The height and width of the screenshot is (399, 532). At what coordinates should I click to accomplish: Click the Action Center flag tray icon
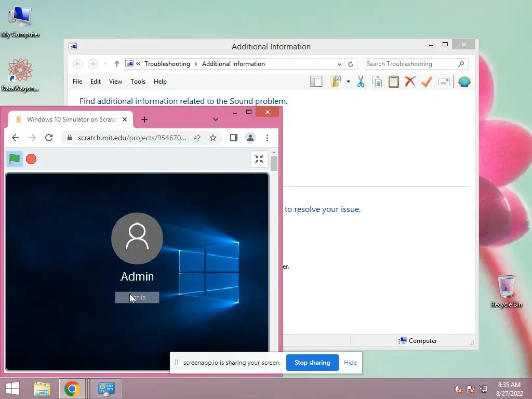[471, 390]
